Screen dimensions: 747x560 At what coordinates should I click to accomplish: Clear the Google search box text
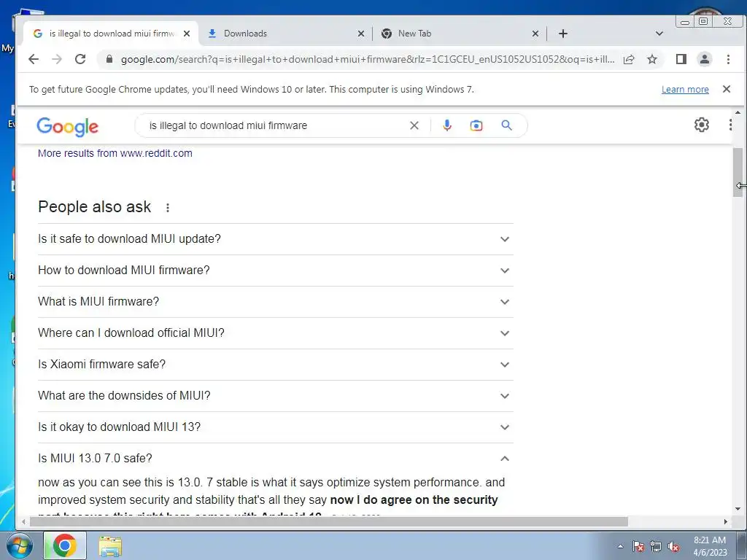pos(414,125)
